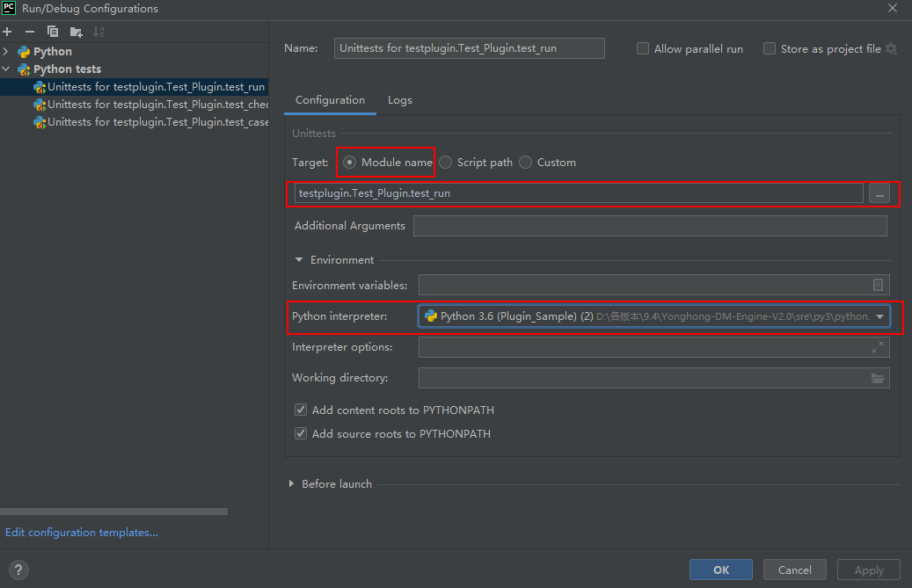
Task: Uncheck Add content roots to PYTHONPATH
Action: click(301, 410)
